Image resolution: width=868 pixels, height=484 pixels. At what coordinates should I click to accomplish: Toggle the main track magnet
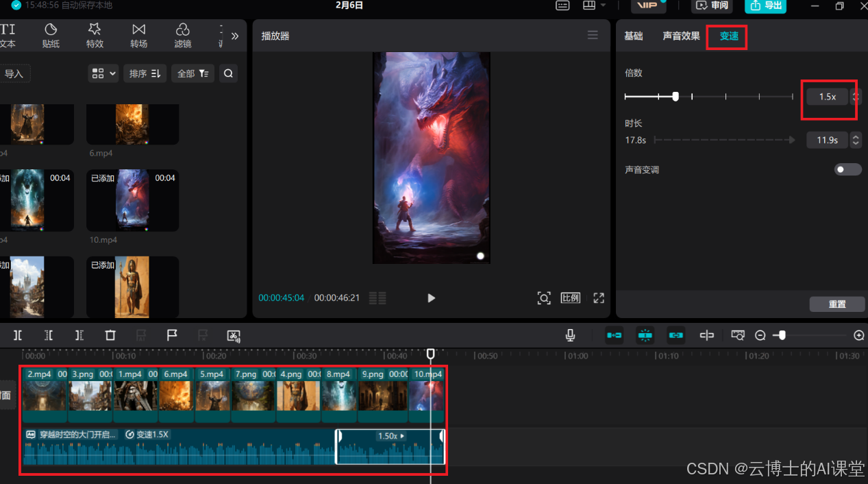pyautogui.click(x=615, y=335)
